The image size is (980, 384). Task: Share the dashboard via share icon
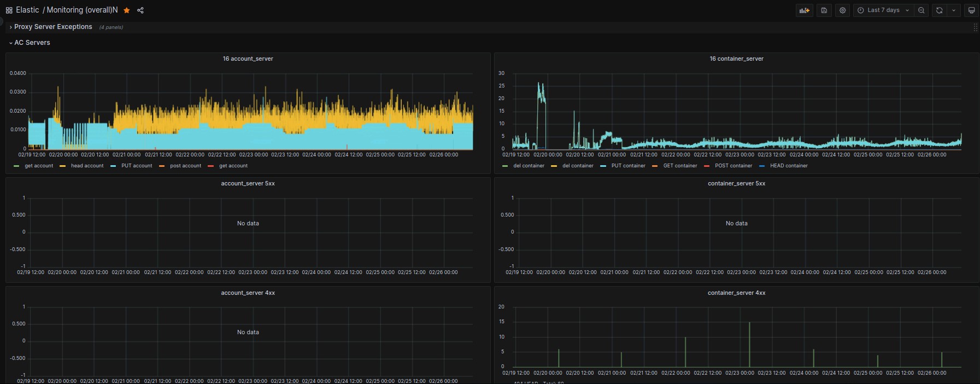point(140,10)
